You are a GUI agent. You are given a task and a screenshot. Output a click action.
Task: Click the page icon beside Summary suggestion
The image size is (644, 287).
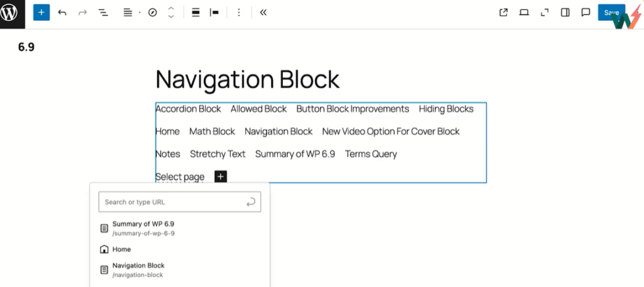pyautogui.click(x=104, y=229)
